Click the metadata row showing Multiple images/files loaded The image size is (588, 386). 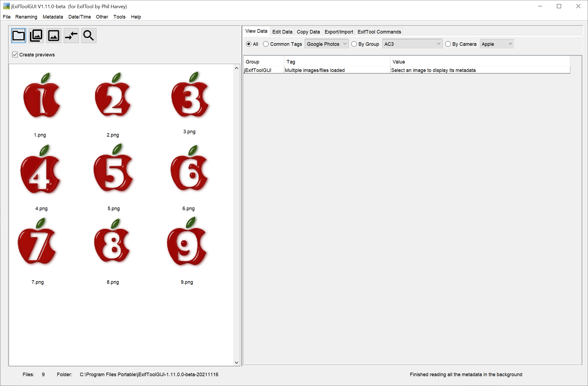pyautogui.click(x=315, y=70)
